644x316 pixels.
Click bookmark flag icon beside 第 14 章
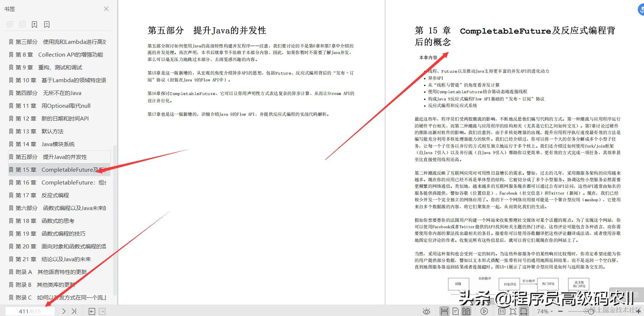[x=11, y=144]
